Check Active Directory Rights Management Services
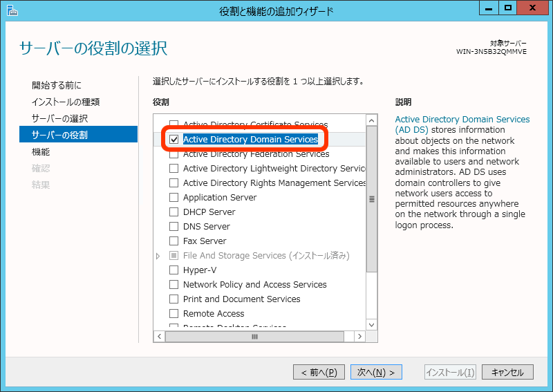Image resolution: width=553 pixels, height=392 pixels. click(174, 183)
